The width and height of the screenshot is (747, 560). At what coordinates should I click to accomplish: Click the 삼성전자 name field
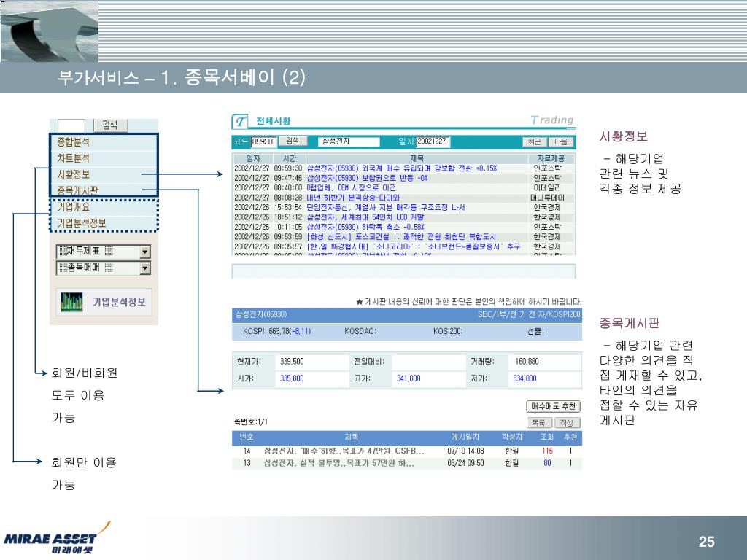click(349, 141)
